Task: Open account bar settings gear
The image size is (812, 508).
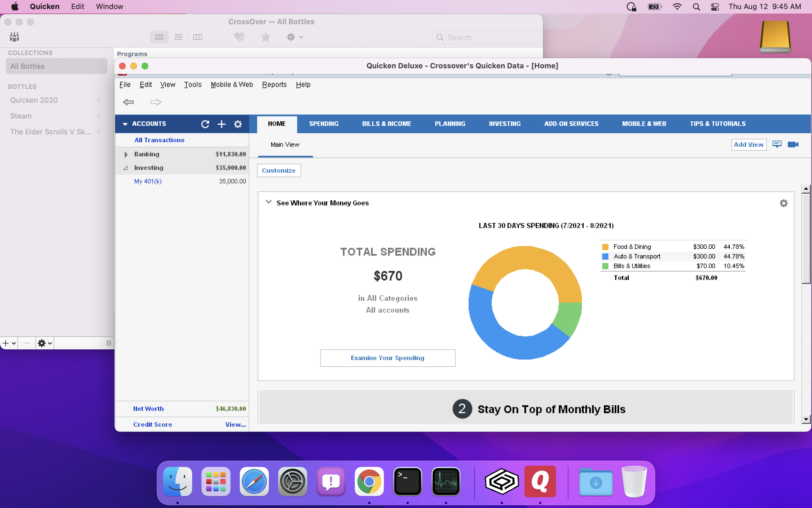Action: [x=238, y=124]
